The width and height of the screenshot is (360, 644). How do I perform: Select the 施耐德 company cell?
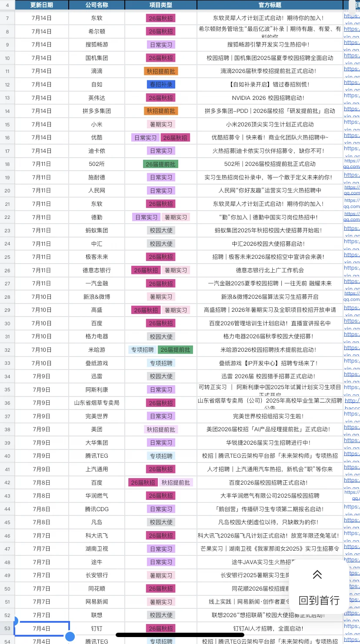pyautogui.click(x=97, y=177)
